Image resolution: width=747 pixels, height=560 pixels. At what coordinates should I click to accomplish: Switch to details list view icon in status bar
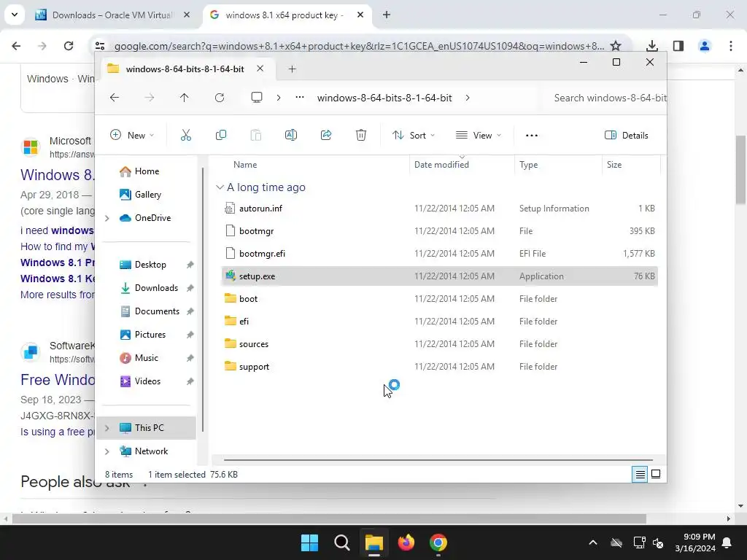click(x=640, y=474)
